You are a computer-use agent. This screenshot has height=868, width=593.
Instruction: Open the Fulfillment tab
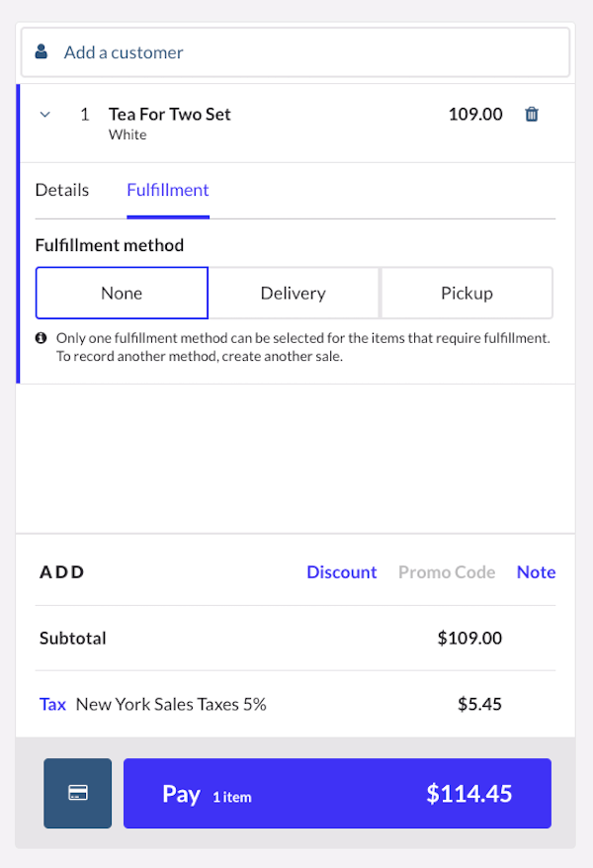[168, 190]
